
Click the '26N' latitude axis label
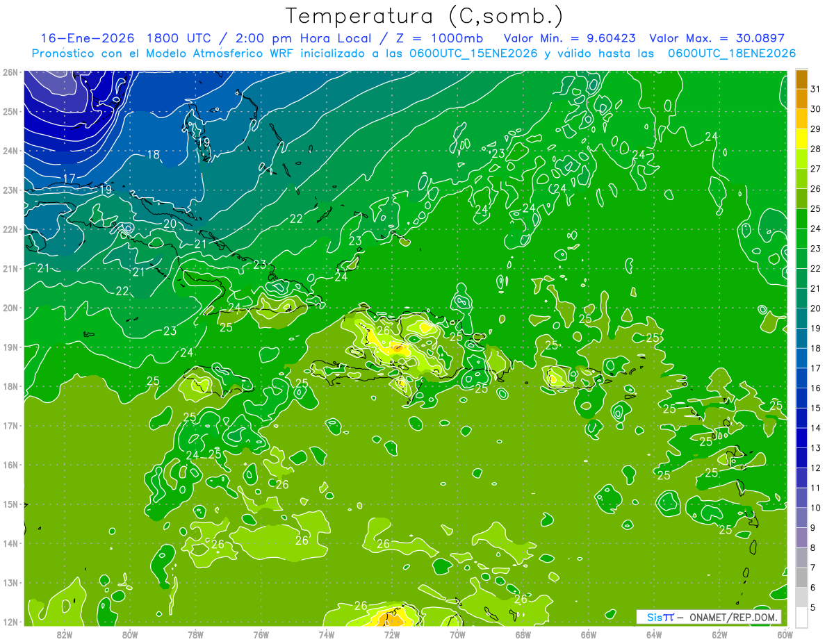coord(10,72)
